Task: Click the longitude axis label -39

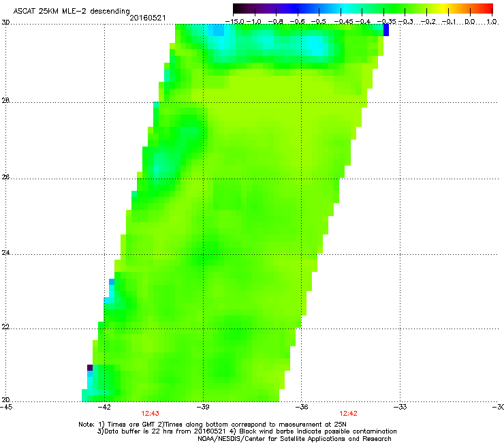Action: 203,407
